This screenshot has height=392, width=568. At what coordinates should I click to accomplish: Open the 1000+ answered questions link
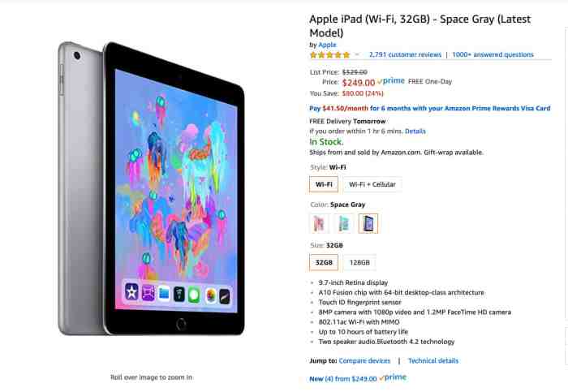[493, 54]
